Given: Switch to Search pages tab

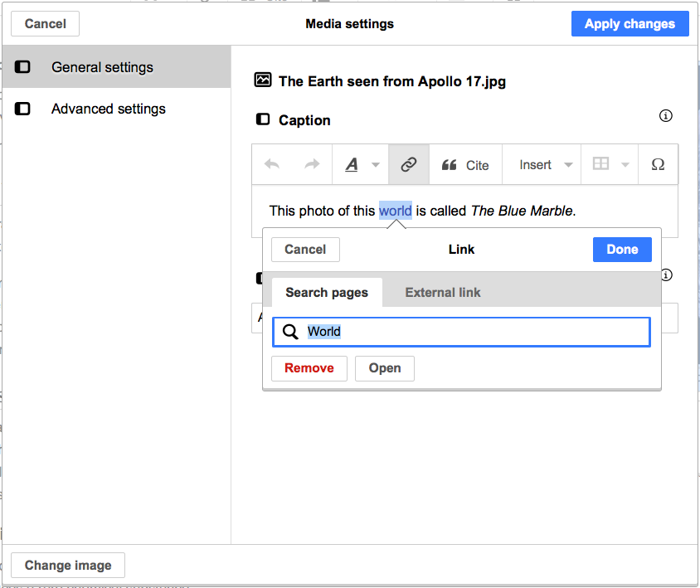Looking at the screenshot, I should tap(327, 293).
